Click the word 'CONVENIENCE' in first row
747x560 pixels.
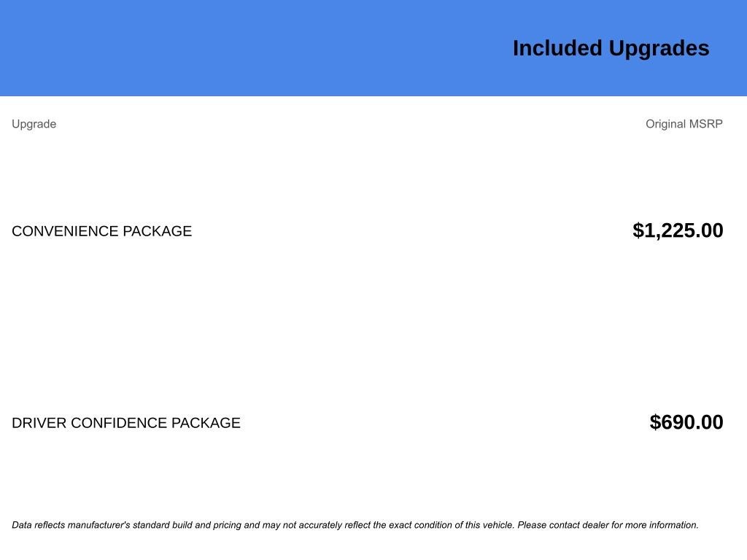click(x=65, y=231)
